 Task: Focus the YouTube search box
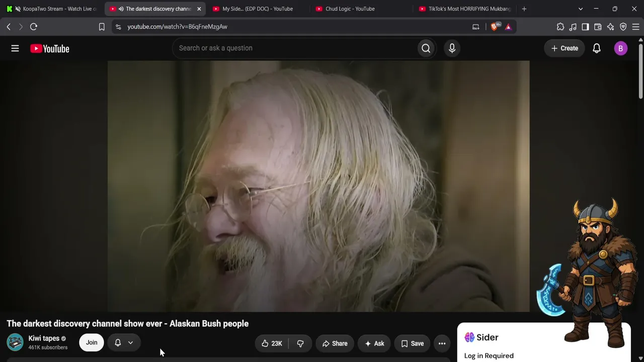point(295,48)
